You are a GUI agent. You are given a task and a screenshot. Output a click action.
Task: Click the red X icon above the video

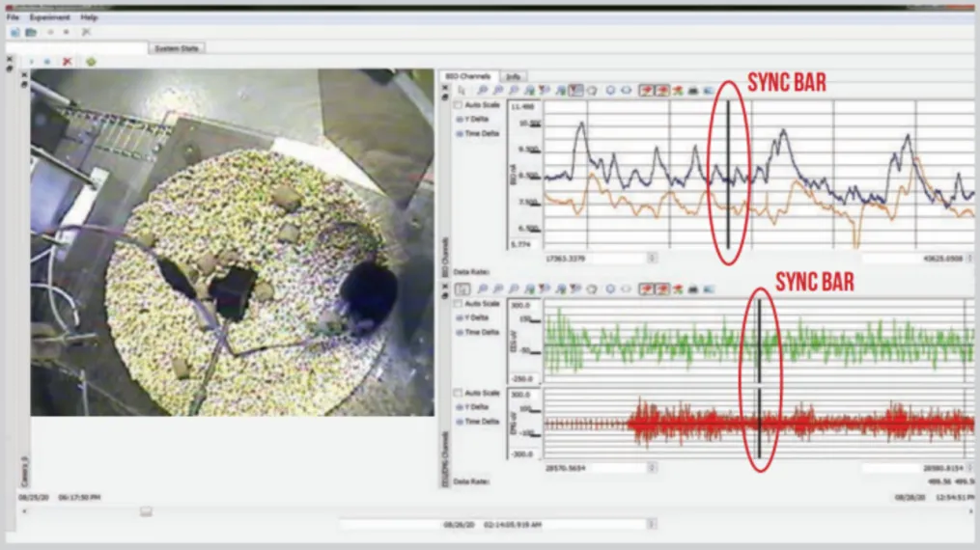click(67, 61)
